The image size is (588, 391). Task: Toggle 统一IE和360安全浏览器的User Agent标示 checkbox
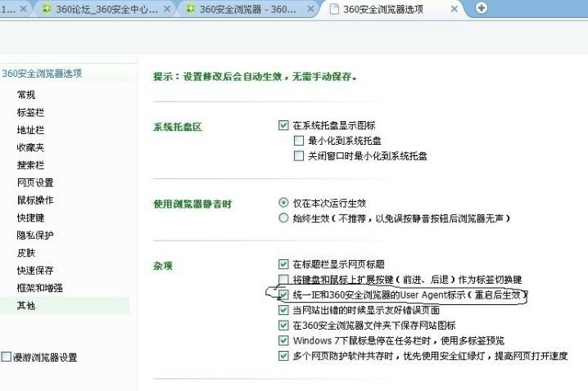pos(283,294)
